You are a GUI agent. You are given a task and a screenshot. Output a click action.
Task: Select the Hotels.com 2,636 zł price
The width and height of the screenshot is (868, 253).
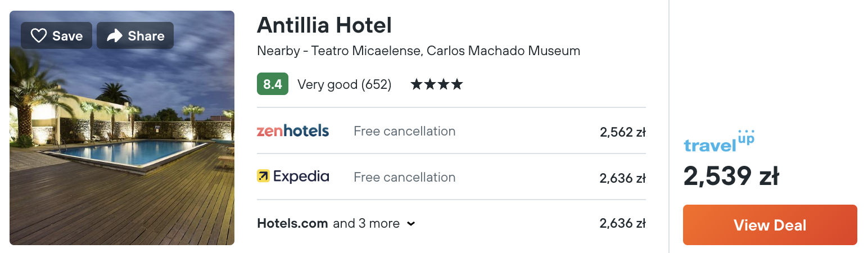[623, 224]
